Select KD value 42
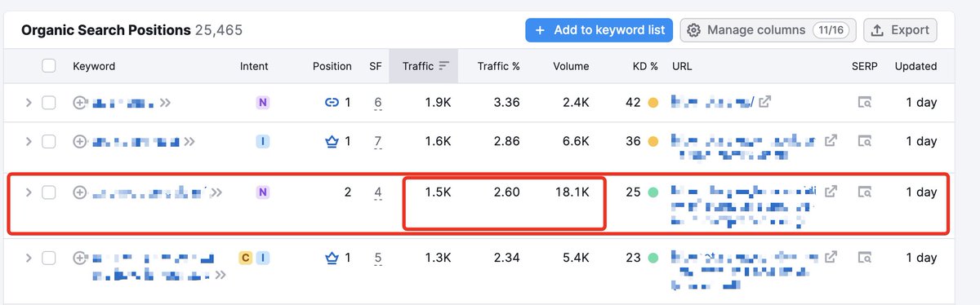Viewport: 980px width, 305px height. [x=633, y=103]
